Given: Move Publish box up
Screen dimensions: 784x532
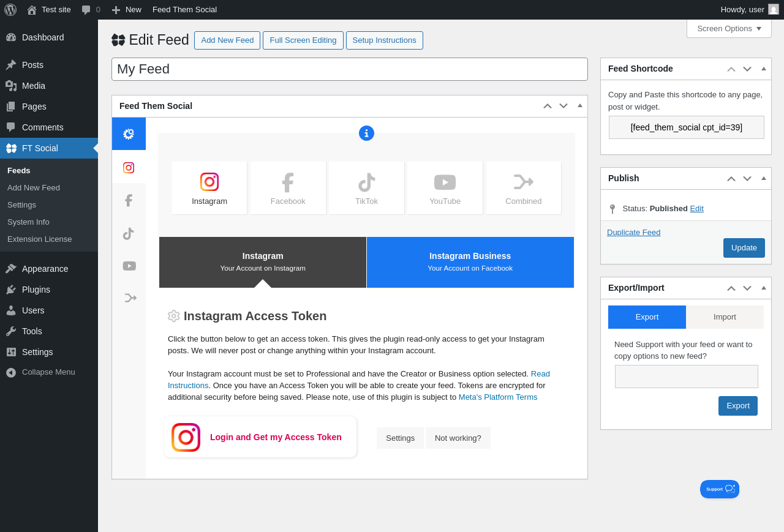Looking at the screenshot, I should click(731, 178).
